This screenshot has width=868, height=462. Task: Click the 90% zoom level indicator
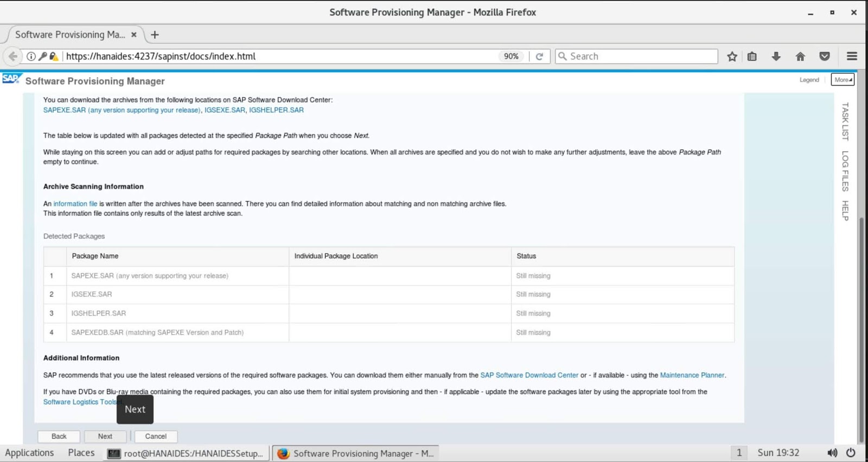[x=511, y=56]
